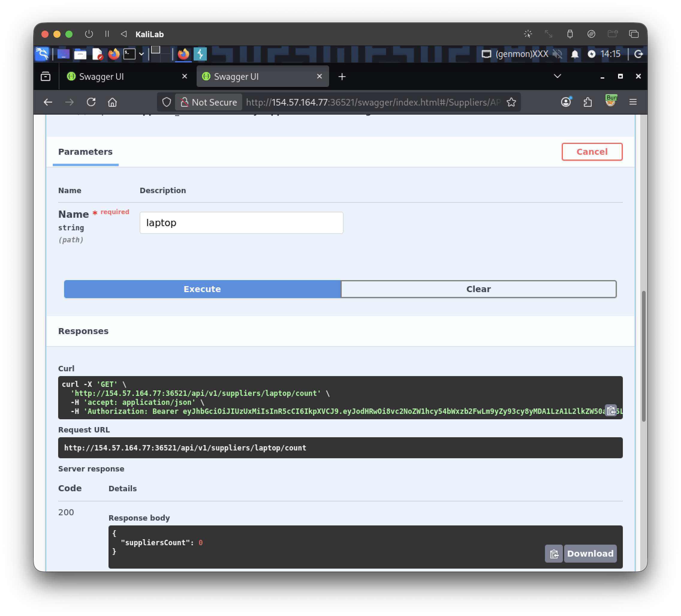The image size is (681, 616).
Task: Toggle the muted volume speaker icon
Action: (x=558, y=54)
